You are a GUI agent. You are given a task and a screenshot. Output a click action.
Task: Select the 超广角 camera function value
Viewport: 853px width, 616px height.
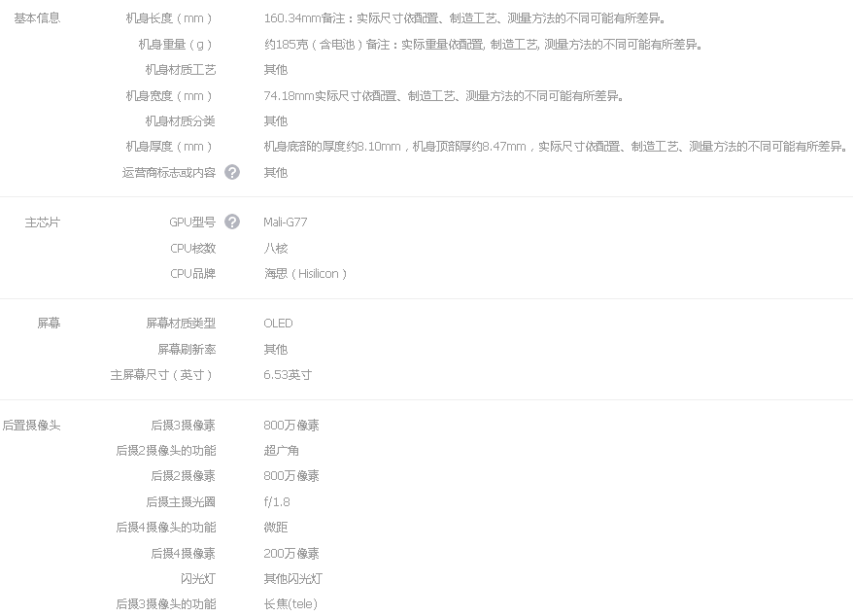click(x=278, y=450)
